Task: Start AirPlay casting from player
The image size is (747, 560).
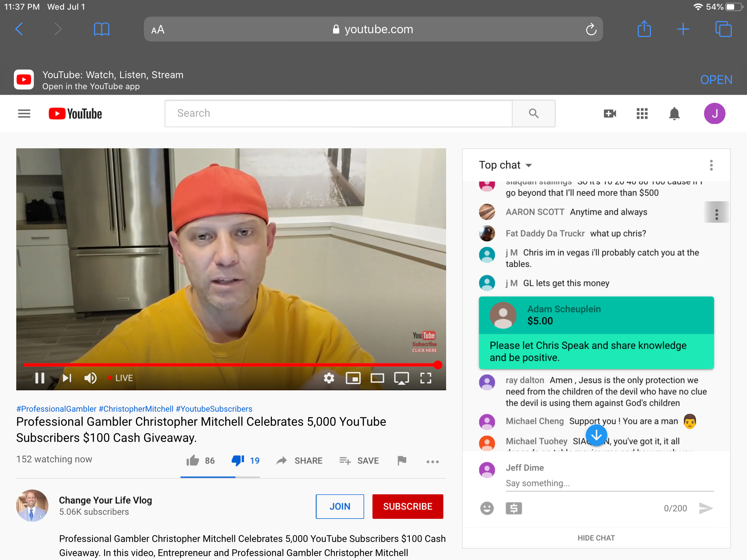Action: [x=402, y=378]
